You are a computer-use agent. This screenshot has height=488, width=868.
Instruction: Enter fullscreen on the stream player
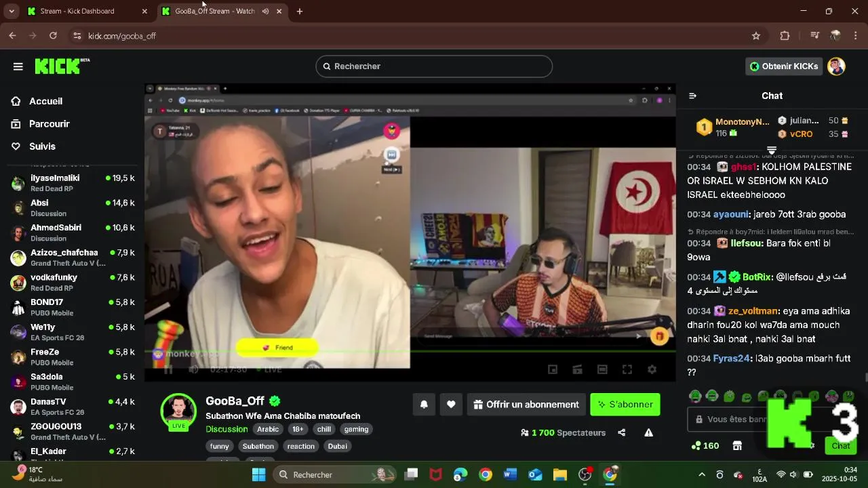pyautogui.click(x=627, y=369)
